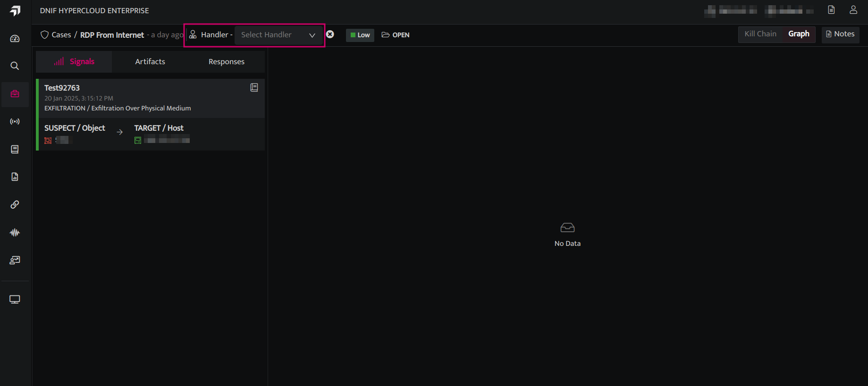Switch view to Kill Chain
Viewport: 868px width, 386px height.
pos(760,34)
